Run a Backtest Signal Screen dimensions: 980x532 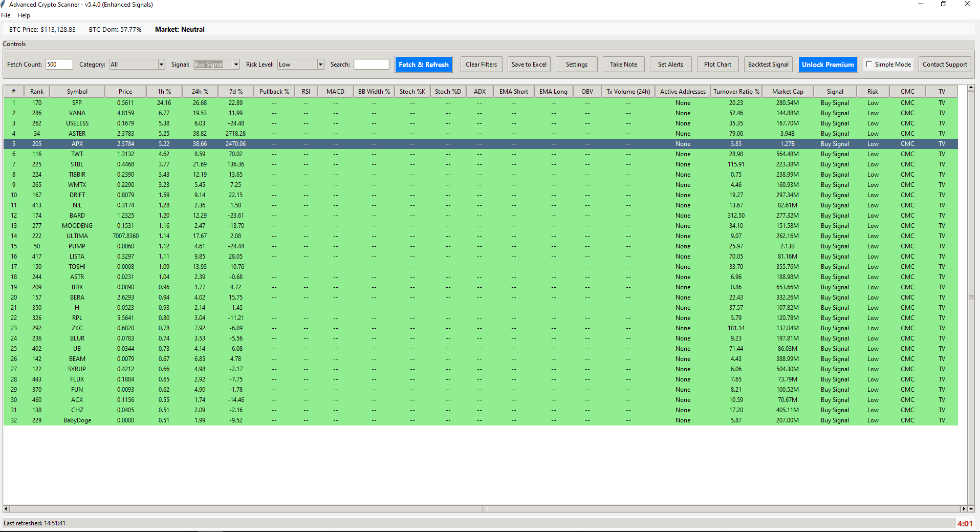click(x=768, y=64)
